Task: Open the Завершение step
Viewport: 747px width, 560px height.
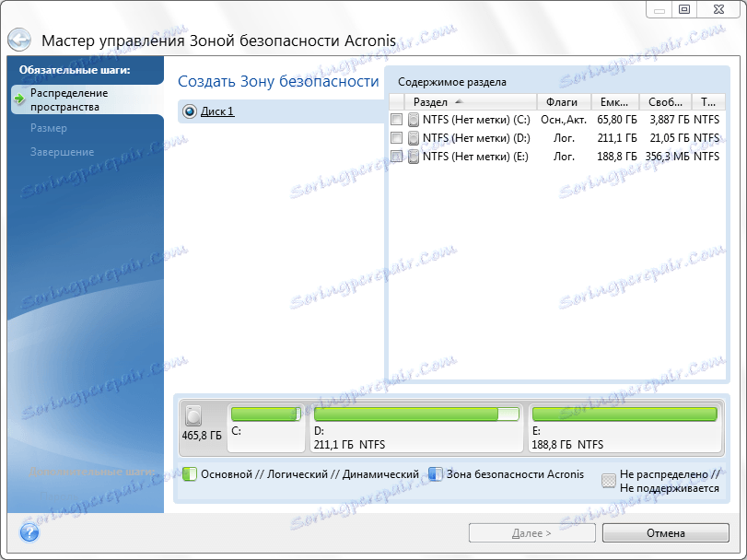Action: pyautogui.click(x=62, y=152)
